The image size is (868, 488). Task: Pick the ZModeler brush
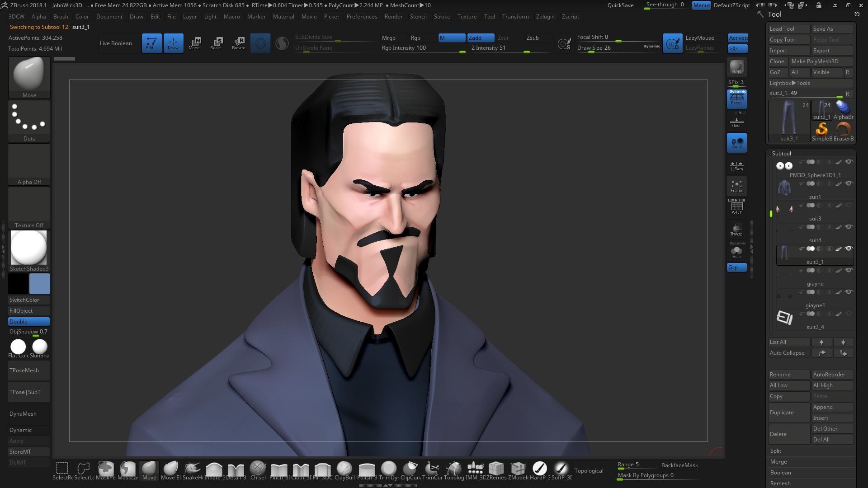(x=518, y=471)
